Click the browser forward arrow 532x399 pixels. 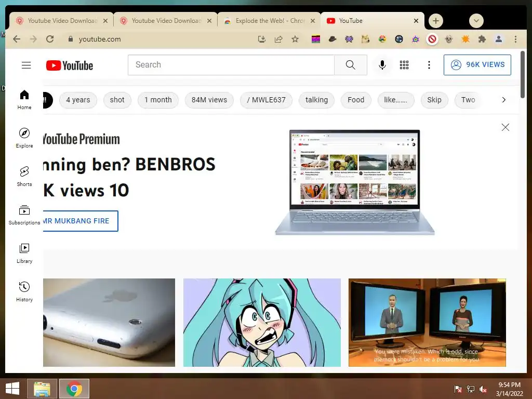point(33,39)
